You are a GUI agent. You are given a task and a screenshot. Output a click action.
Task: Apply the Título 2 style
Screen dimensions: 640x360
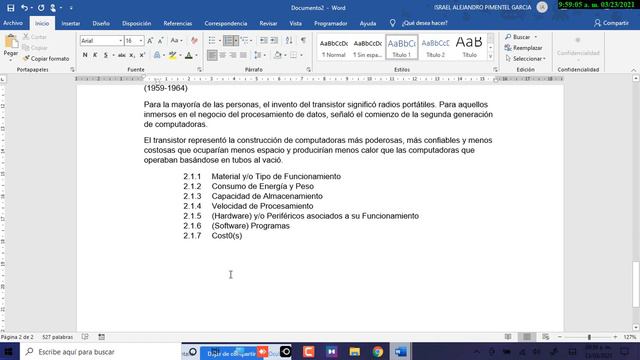tap(435, 48)
